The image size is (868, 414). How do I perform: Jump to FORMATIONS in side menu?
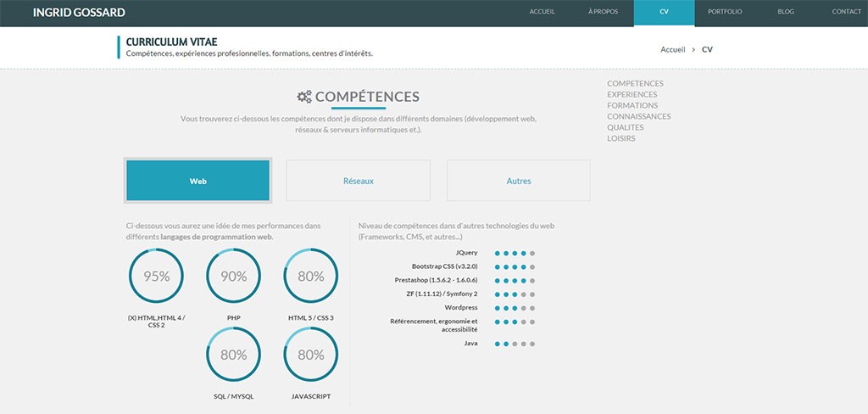632,105
